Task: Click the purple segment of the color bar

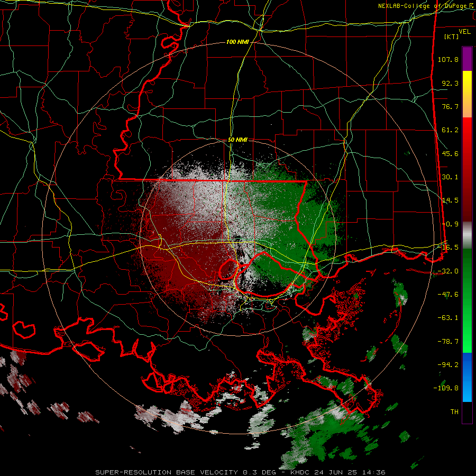Action: pos(467,59)
